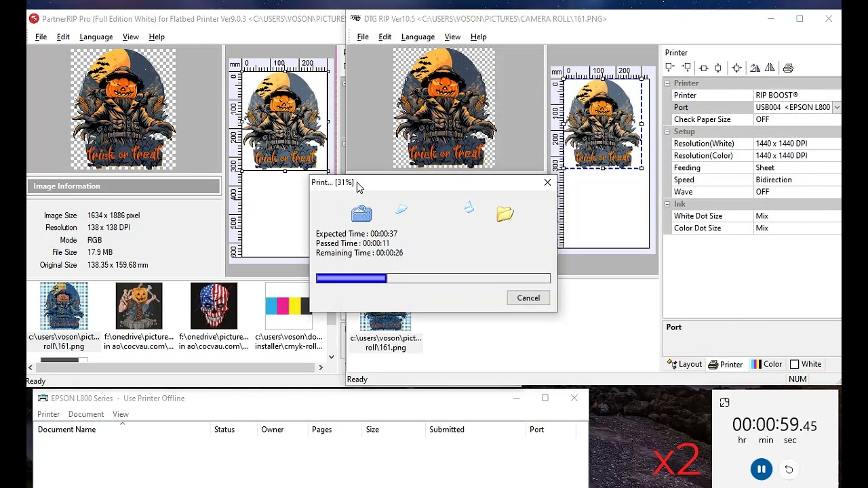Open Printer menu in EPSON L800 window
868x488 pixels.
coord(48,414)
